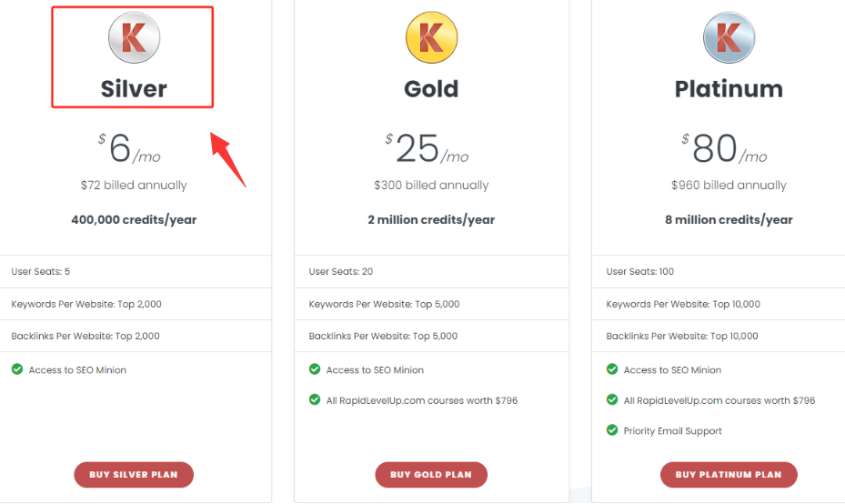The image size is (845, 504).
Task: Select the Silver plan heading
Action: [x=134, y=89]
